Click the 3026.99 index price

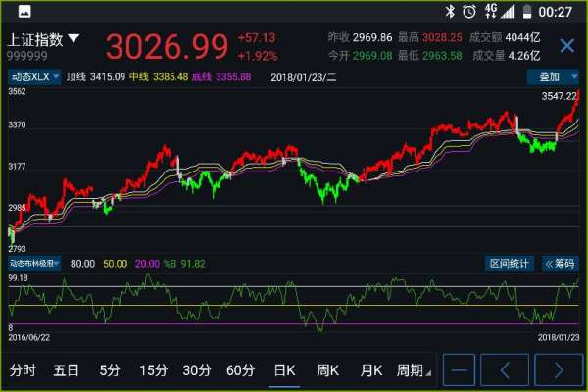166,46
